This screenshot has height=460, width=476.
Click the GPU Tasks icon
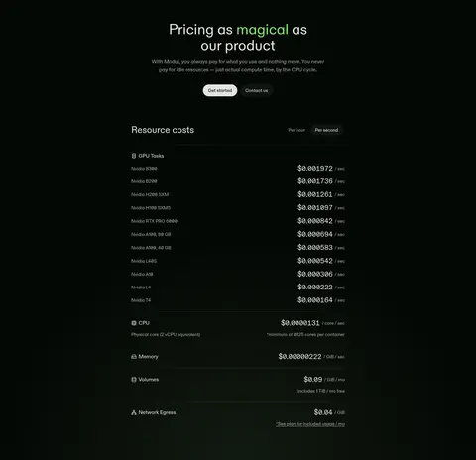point(134,156)
